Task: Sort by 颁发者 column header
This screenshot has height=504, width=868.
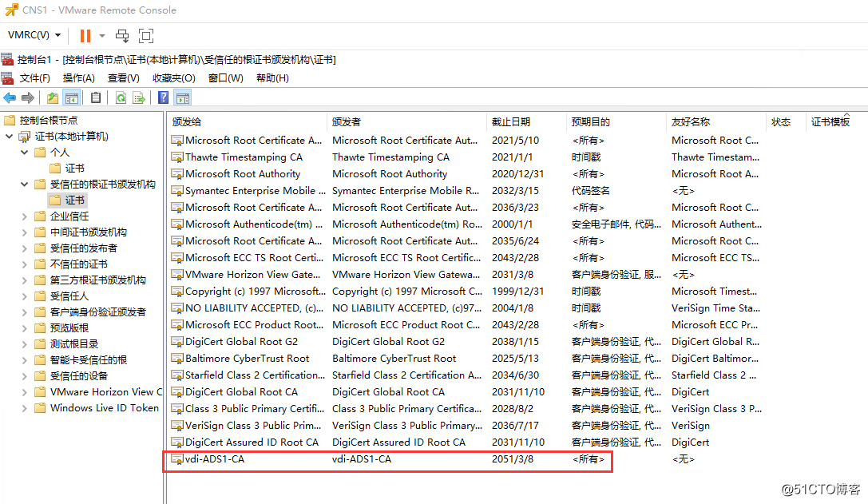Action: (406, 122)
